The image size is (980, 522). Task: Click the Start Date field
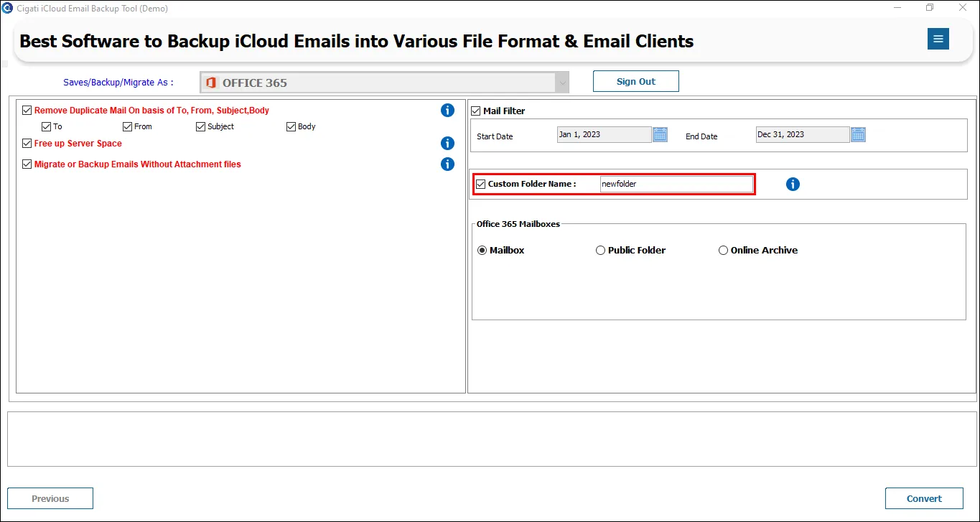pyautogui.click(x=605, y=134)
